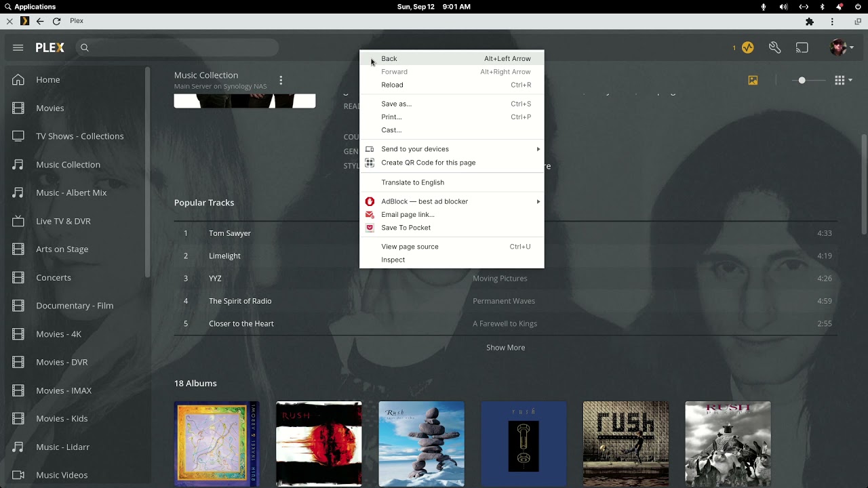Image resolution: width=868 pixels, height=488 pixels.
Task: Play YYZ track
Action: [215, 279]
